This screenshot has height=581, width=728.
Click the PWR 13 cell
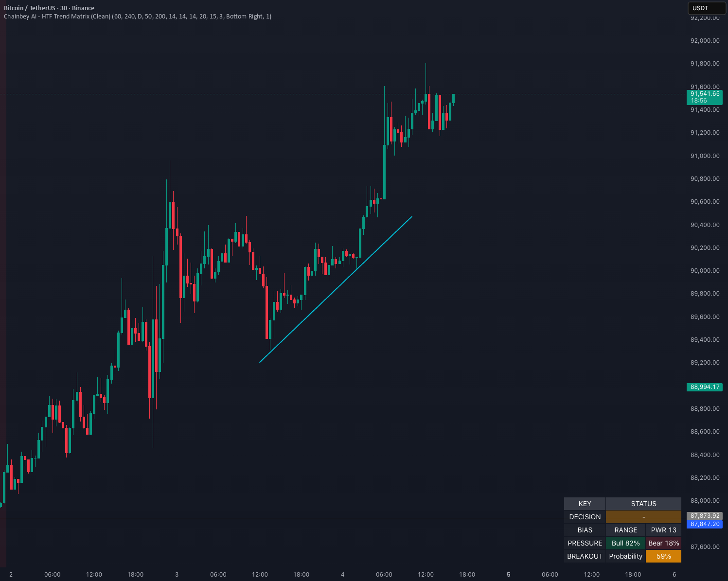[663, 530]
